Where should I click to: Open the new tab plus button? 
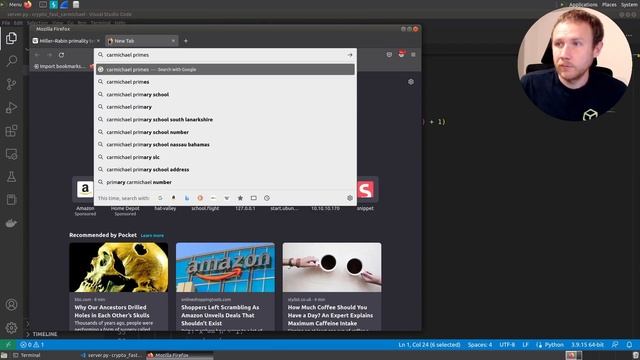(186, 41)
